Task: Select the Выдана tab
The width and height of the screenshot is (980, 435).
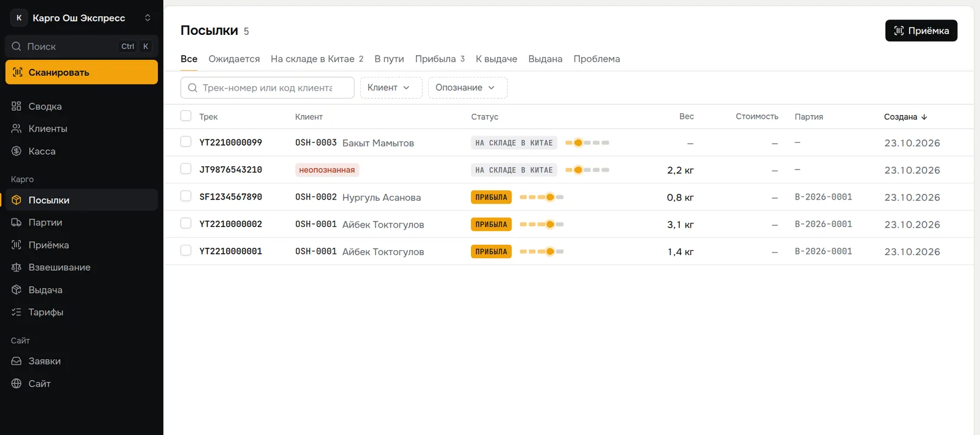Action: tap(545, 59)
